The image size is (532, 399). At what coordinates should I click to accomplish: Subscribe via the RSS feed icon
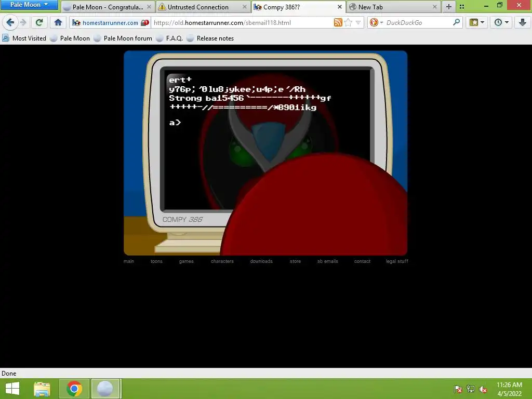[x=338, y=23]
